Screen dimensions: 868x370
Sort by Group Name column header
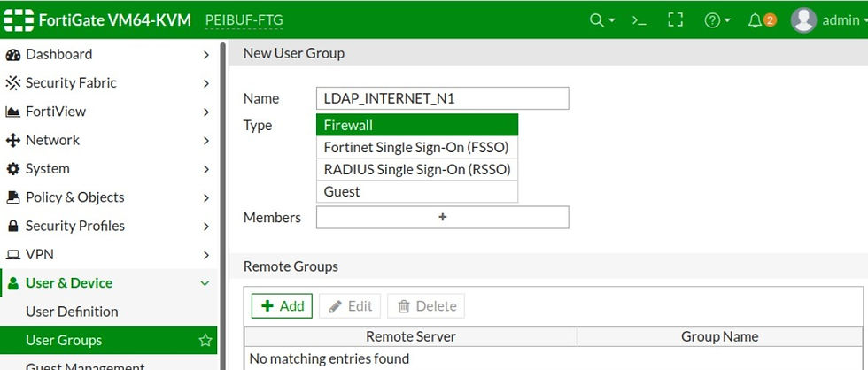[719, 337]
